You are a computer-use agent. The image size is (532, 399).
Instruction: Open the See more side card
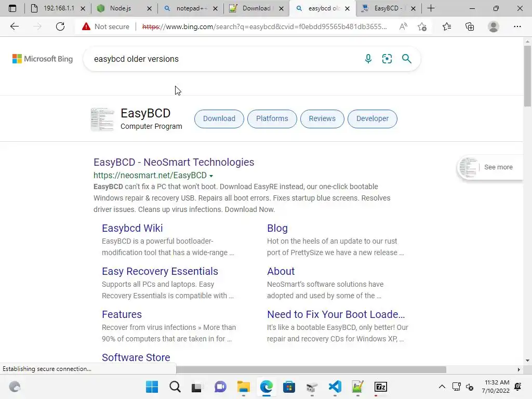(490, 167)
